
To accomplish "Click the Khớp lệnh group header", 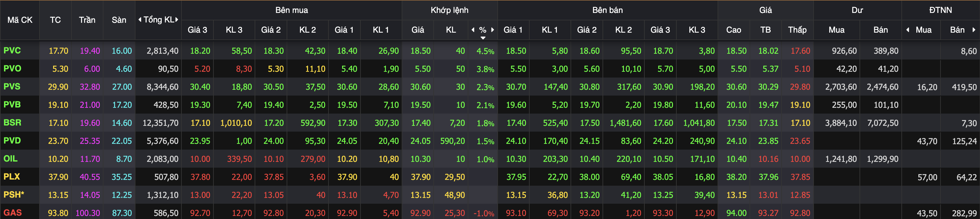I will (x=449, y=10).
